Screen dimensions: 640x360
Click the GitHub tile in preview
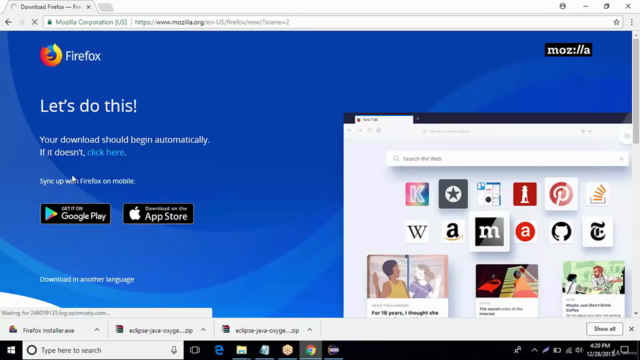click(561, 231)
